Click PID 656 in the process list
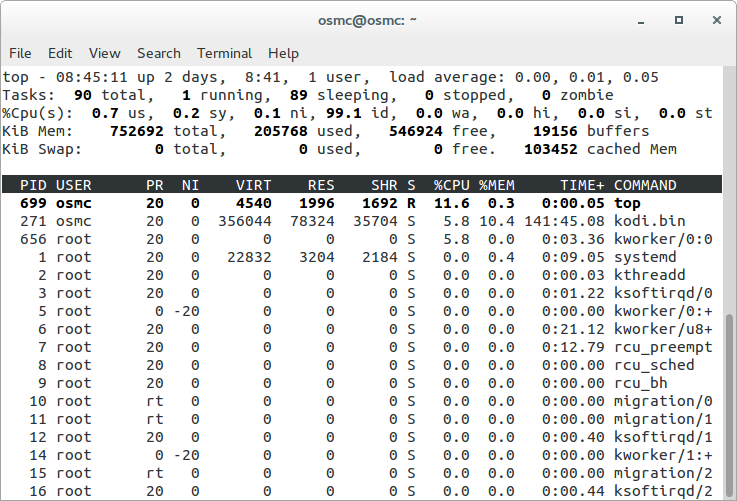 click(33, 239)
